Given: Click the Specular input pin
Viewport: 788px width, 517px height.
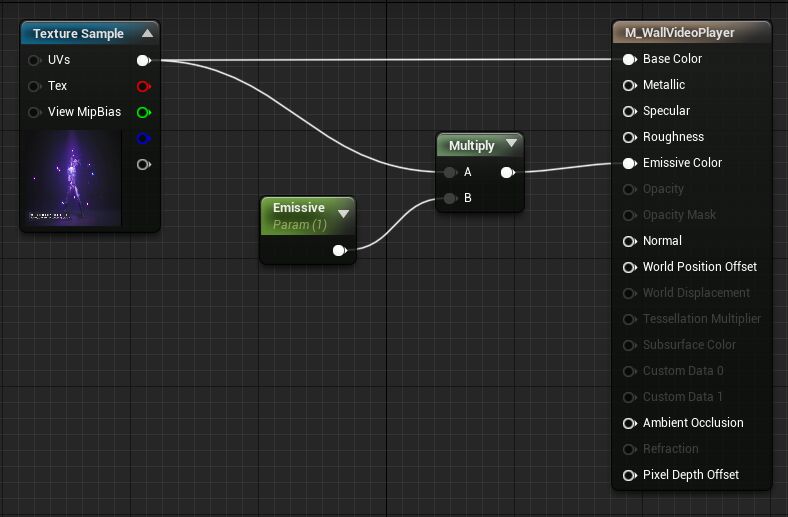Looking at the screenshot, I should click(630, 112).
